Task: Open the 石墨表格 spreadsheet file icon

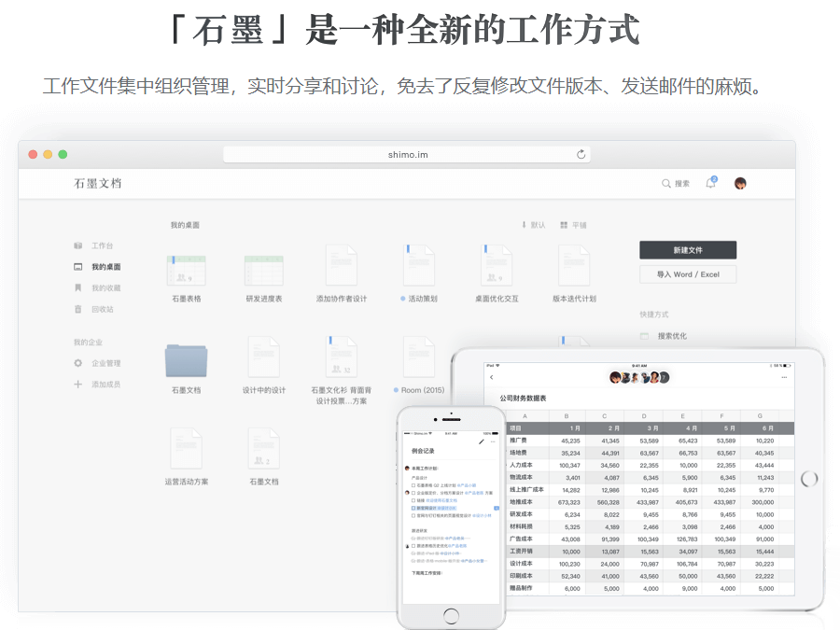Action: 186,271
